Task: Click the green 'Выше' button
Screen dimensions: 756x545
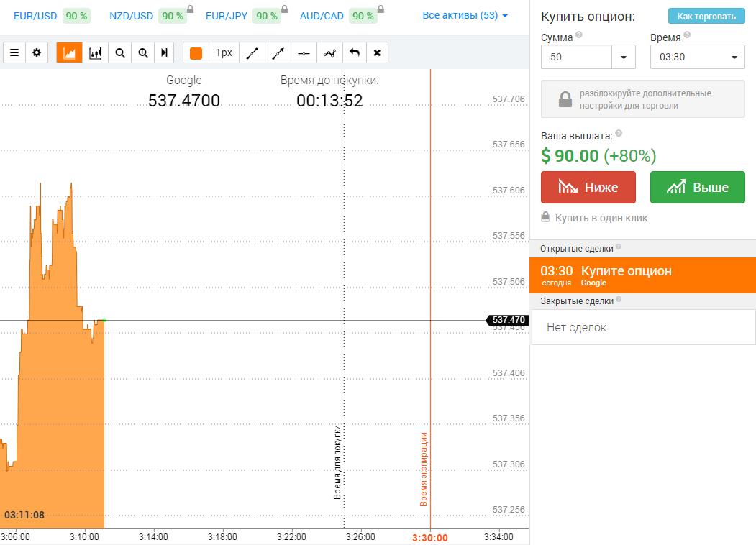Action: pyautogui.click(x=697, y=187)
